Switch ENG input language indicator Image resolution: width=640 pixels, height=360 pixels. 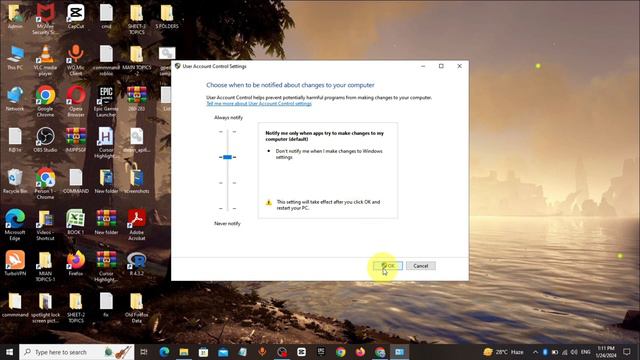[x=585, y=352]
